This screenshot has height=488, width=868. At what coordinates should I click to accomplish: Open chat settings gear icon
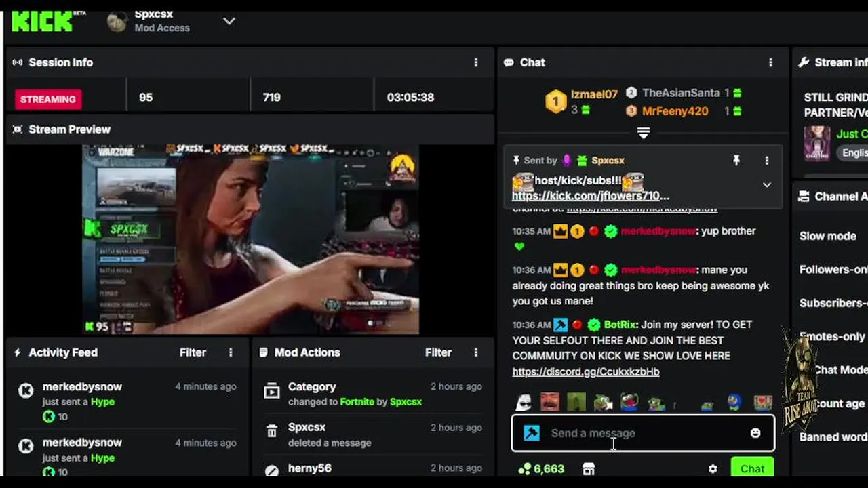[x=713, y=469]
